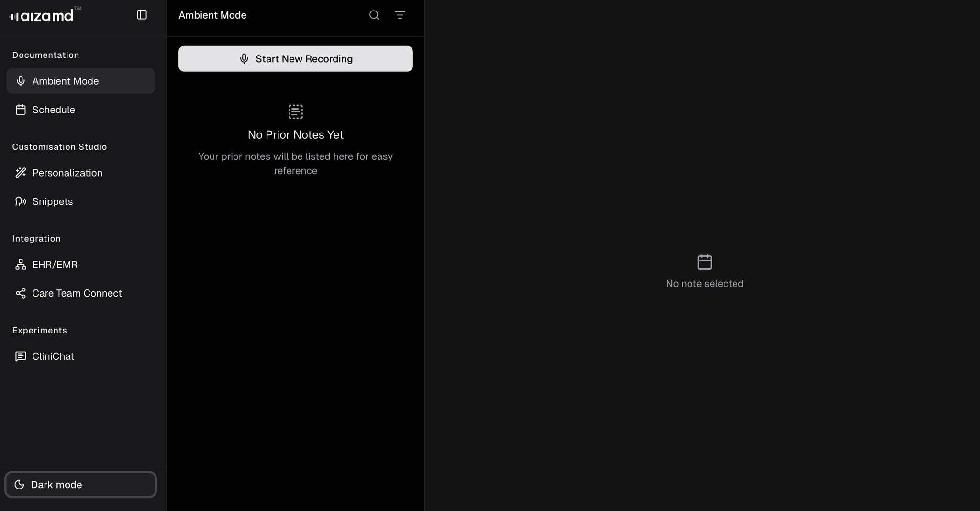Open search in the Ambient Mode header
Image resolution: width=980 pixels, height=511 pixels.
(374, 15)
